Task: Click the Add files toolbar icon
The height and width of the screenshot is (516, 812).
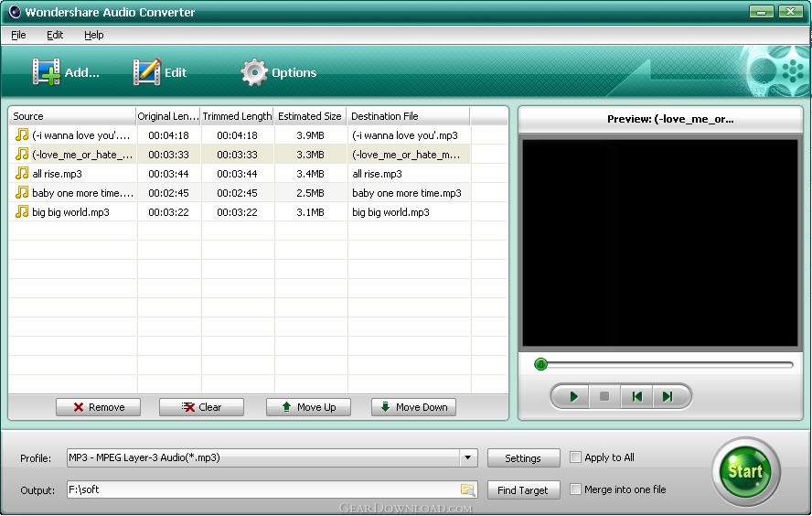Action: point(46,72)
